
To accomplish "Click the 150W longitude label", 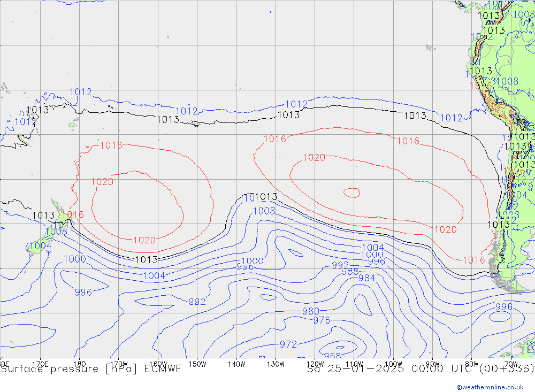I will [x=197, y=364].
